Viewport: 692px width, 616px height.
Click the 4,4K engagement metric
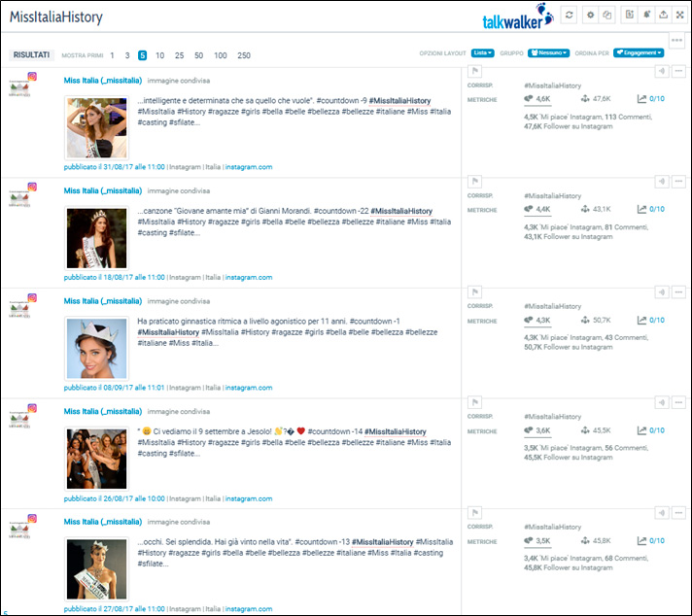(x=537, y=209)
